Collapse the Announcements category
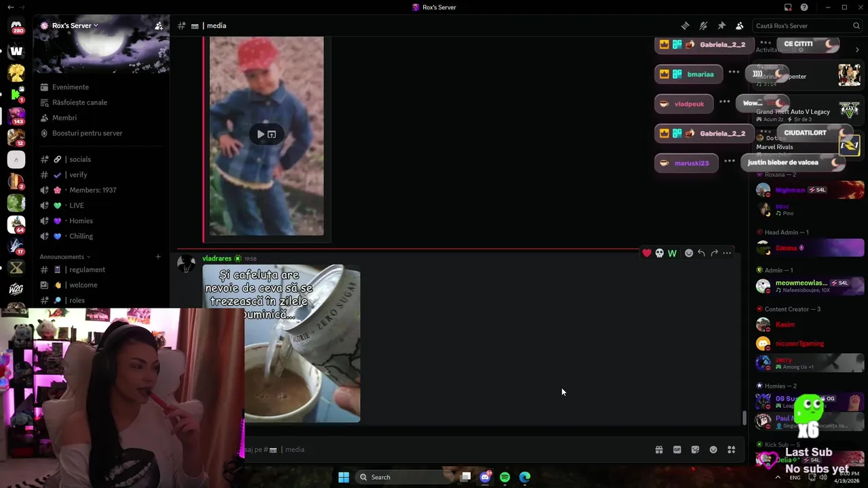The width and height of the screenshot is (868, 488). click(x=65, y=257)
